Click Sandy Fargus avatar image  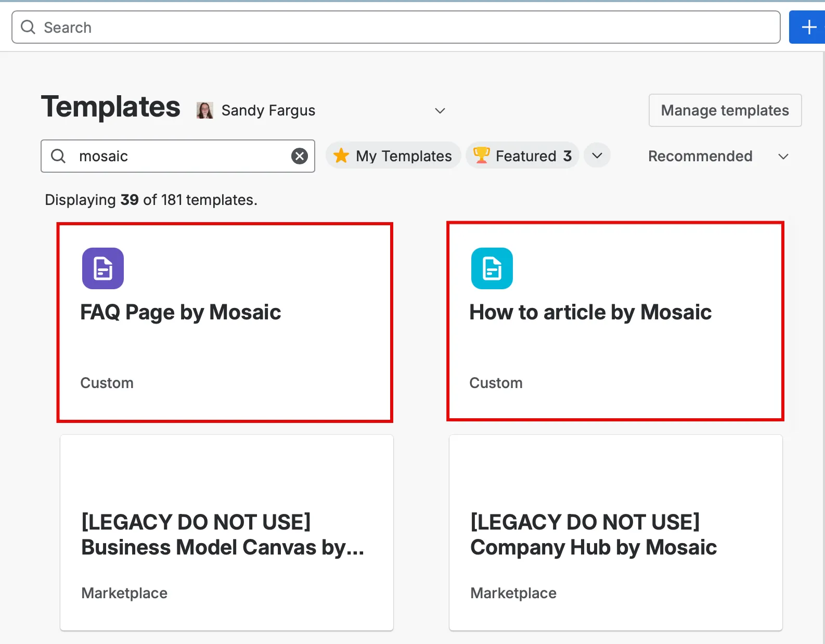(205, 110)
